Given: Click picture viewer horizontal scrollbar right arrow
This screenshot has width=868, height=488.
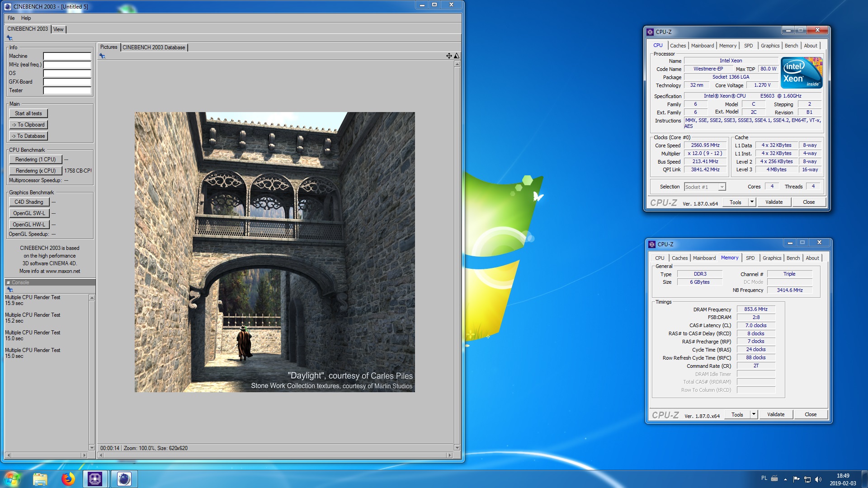Looking at the screenshot, I should [x=449, y=455].
